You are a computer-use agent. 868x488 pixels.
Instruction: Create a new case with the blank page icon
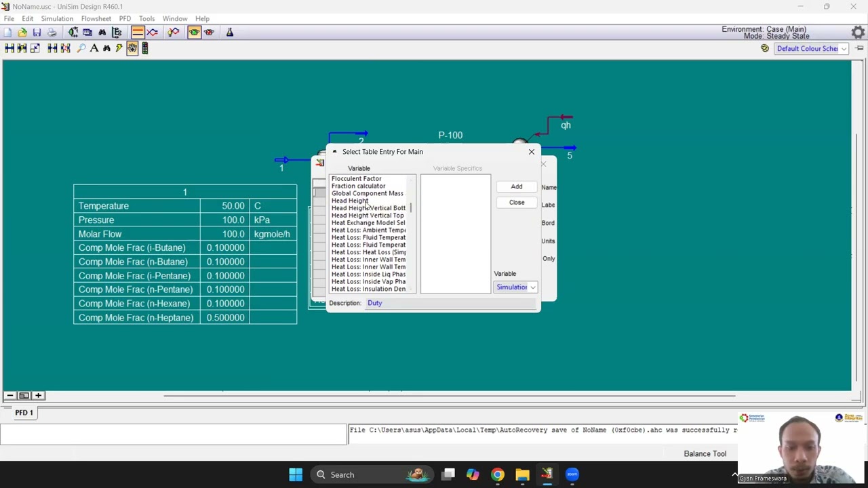click(8, 33)
